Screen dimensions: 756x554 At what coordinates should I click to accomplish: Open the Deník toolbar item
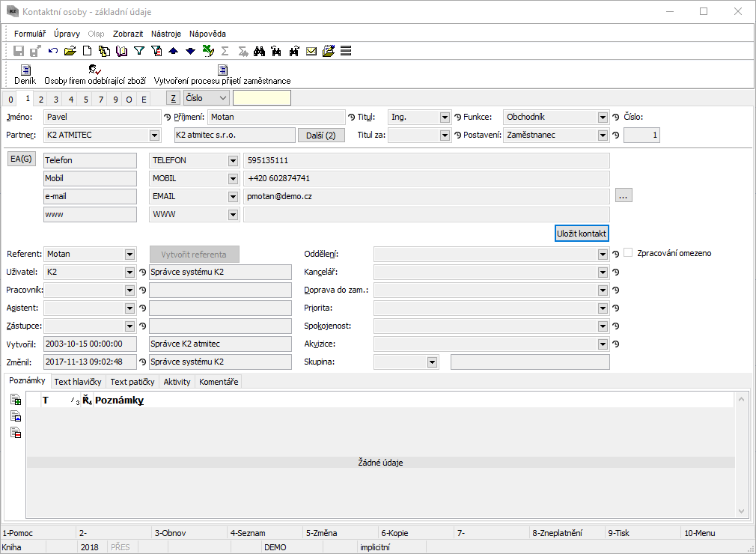[x=25, y=74]
